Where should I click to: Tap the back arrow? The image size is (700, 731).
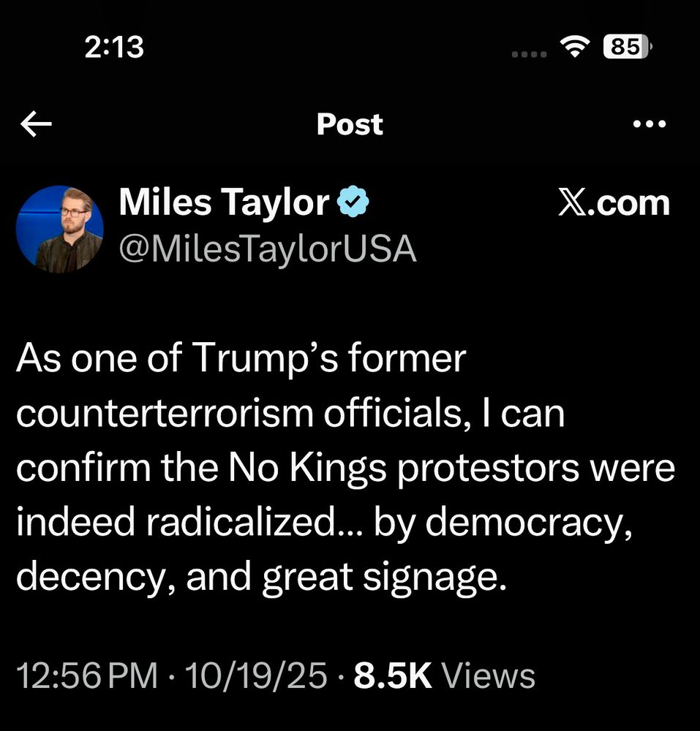point(37,125)
